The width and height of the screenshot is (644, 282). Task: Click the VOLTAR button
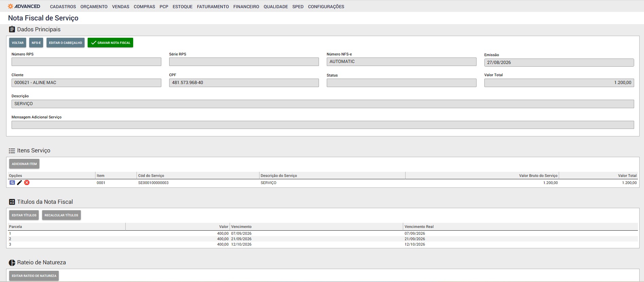(x=18, y=43)
